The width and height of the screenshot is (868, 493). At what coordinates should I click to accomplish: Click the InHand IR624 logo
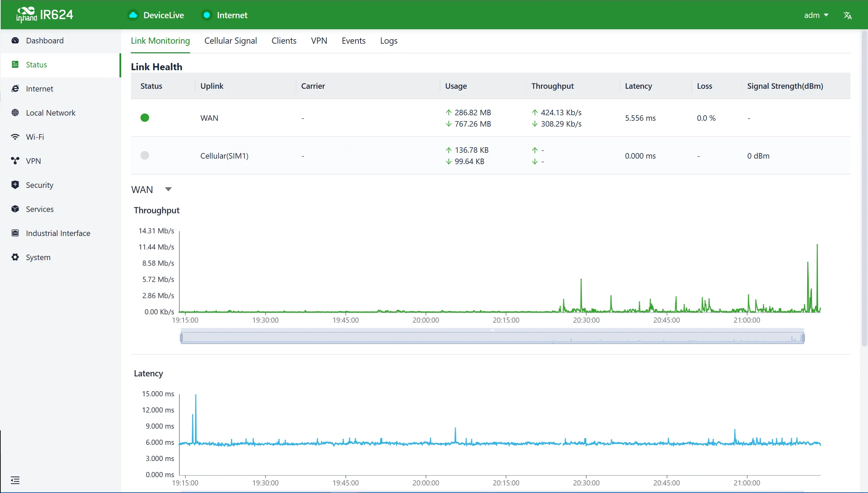tap(44, 15)
